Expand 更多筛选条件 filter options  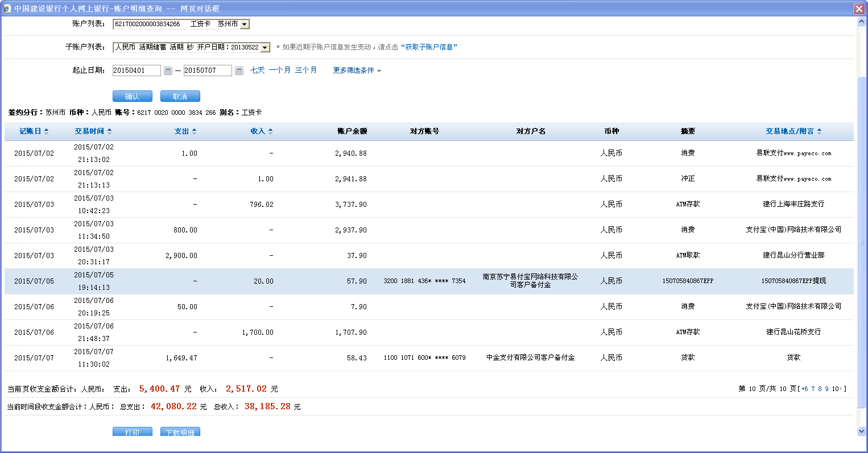click(357, 70)
